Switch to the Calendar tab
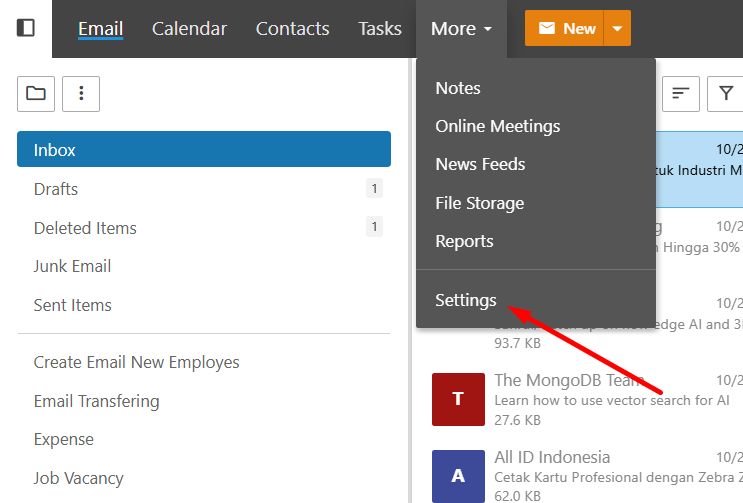Image resolution: width=743 pixels, height=503 pixels. pos(189,29)
